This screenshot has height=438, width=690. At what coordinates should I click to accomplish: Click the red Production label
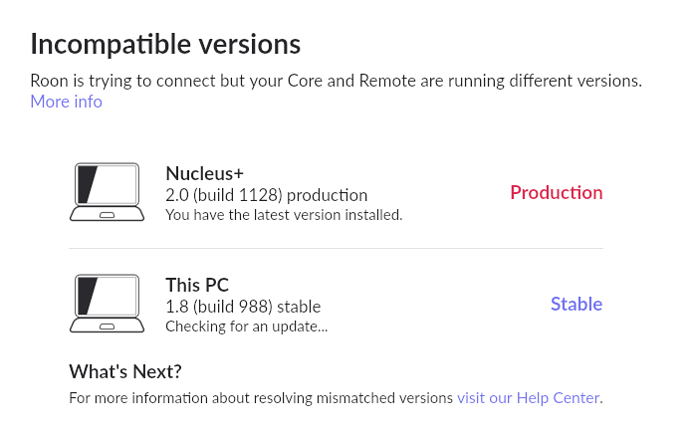[x=556, y=192]
